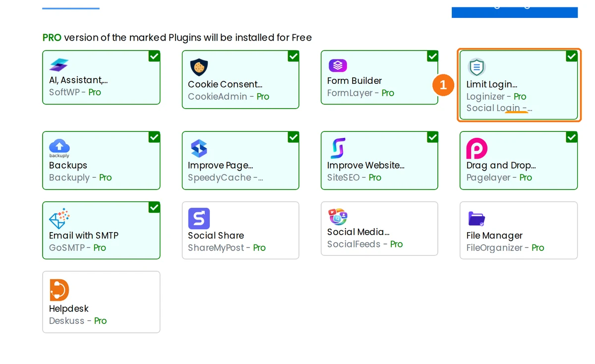Image resolution: width=595 pixels, height=364 pixels.
Task: Click the 'Social Login -...' text line
Action: point(499,108)
